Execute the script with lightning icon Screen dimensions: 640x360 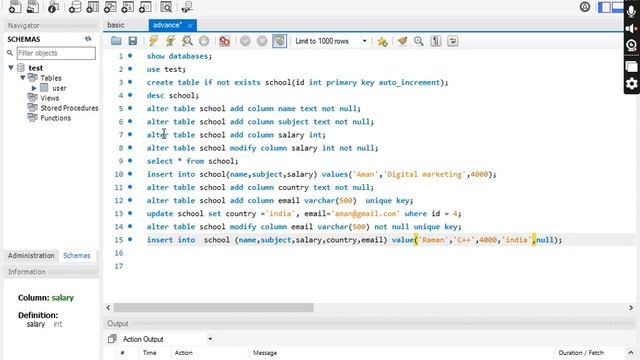point(153,41)
